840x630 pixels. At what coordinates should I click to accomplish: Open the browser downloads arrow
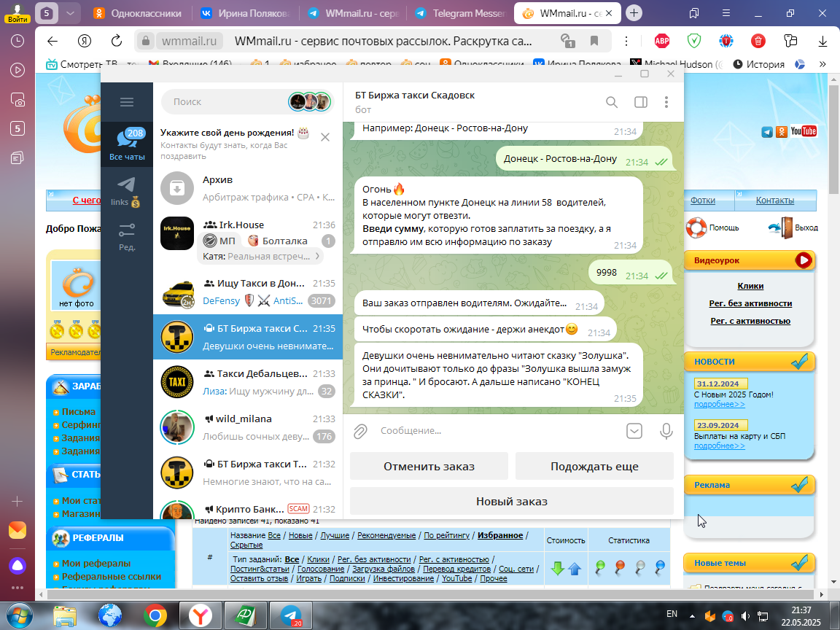[822, 42]
